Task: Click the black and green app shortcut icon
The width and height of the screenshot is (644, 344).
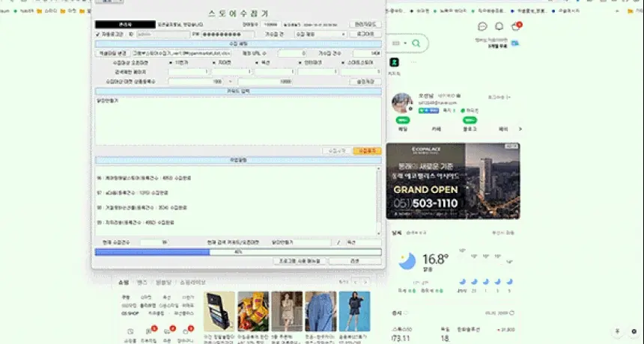Action: click(x=394, y=62)
